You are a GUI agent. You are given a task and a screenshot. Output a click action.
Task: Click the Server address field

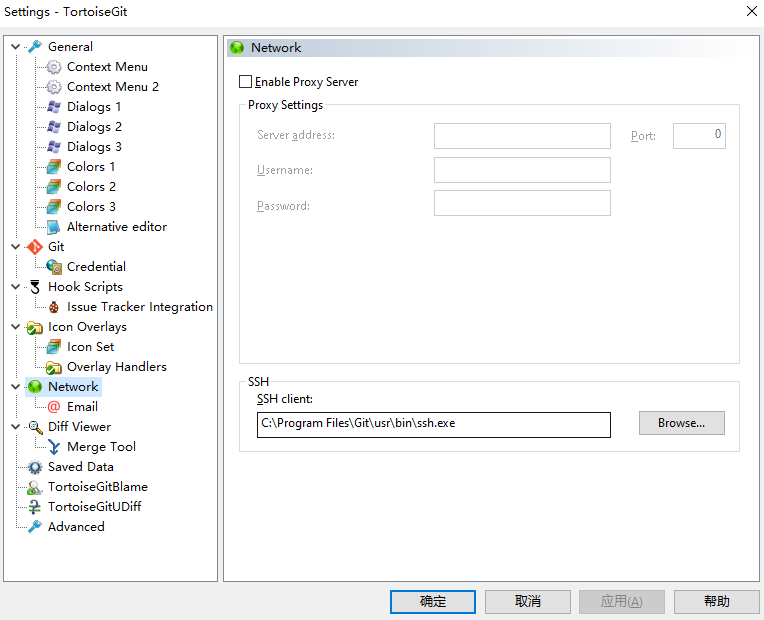[522, 136]
